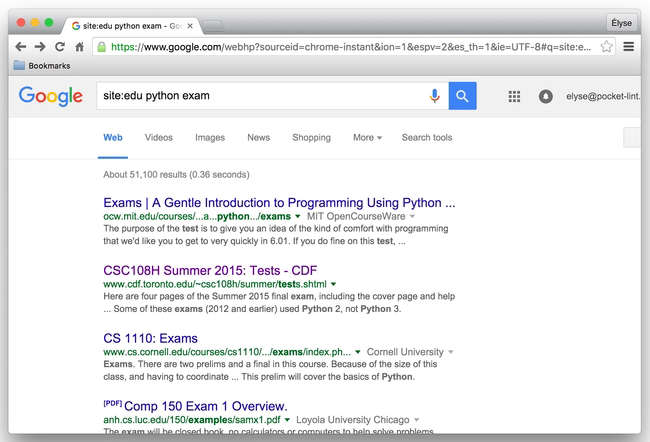Expand dropdown arrow next to anh.cs.luc.edu URL

[x=287, y=420]
